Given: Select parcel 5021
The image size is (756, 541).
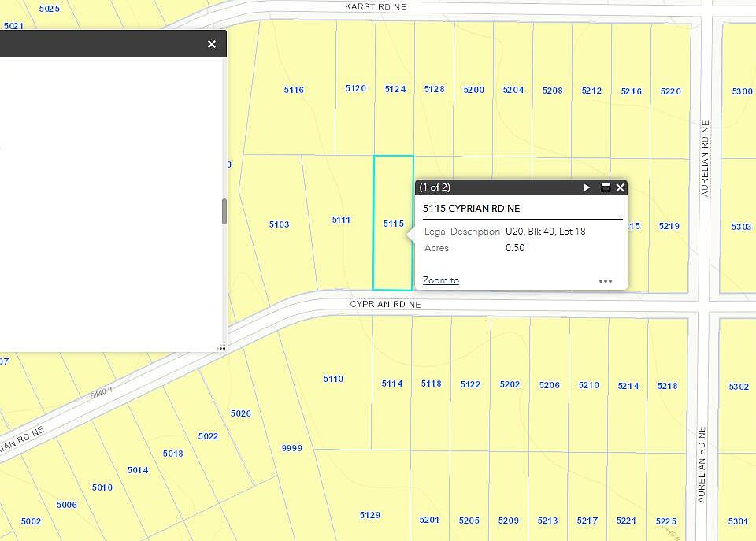Looking at the screenshot, I should (x=13, y=26).
